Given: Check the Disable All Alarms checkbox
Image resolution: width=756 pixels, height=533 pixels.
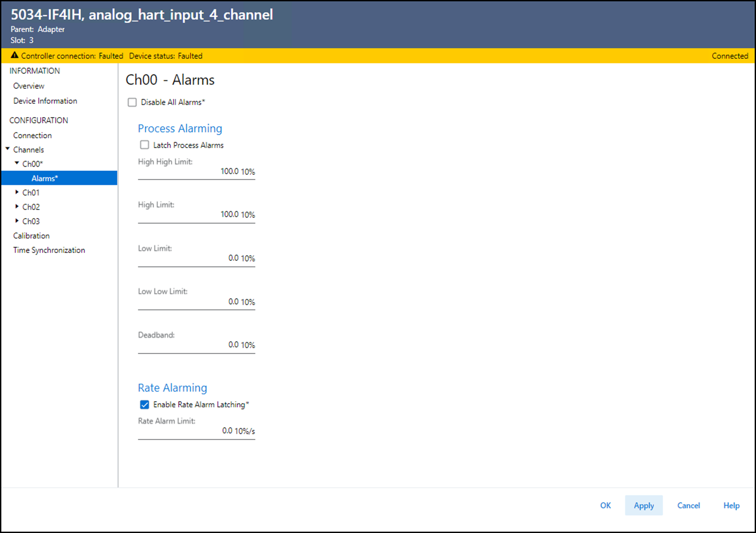Looking at the screenshot, I should click(x=132, y=102).
